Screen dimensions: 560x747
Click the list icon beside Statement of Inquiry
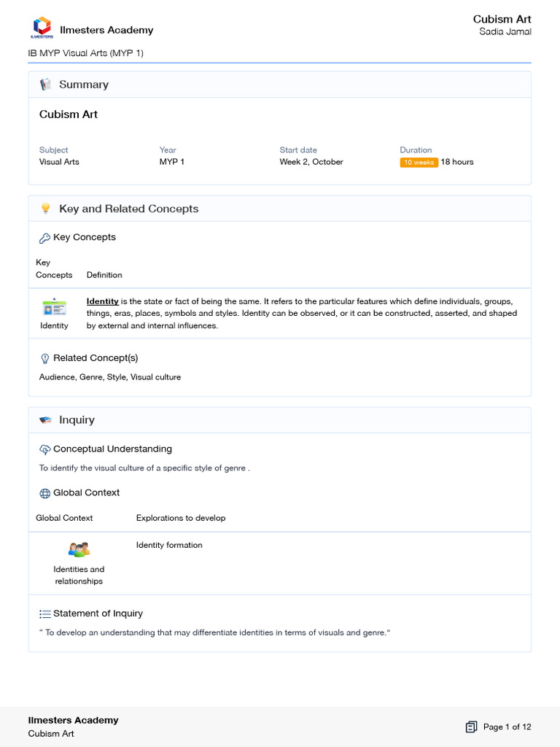[x=44, y=614]
